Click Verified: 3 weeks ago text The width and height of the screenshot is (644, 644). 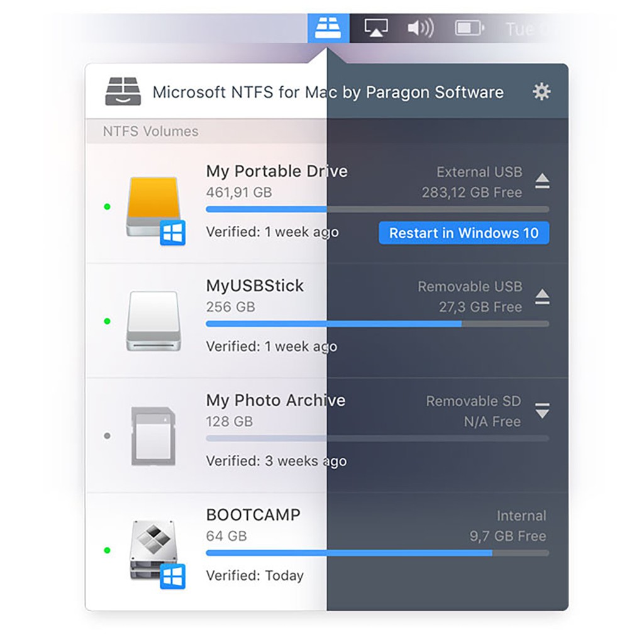coord(277,461)
